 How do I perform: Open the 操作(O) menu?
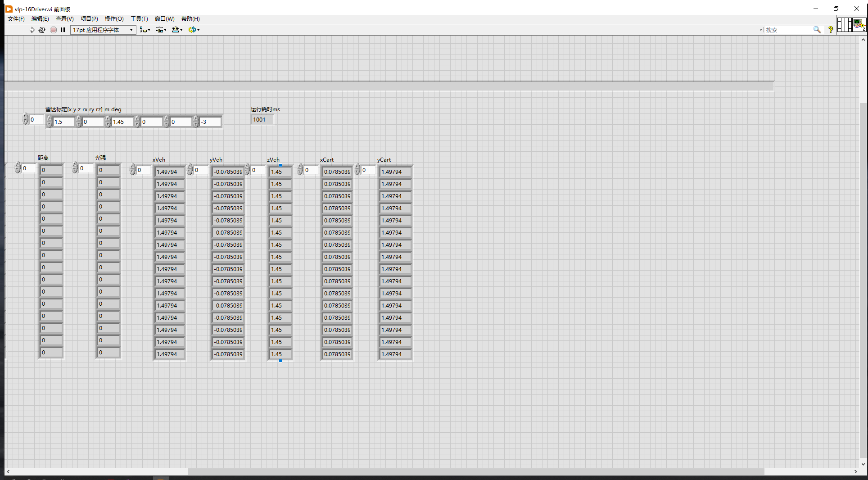pyautogui.click(x=114, y=18)
